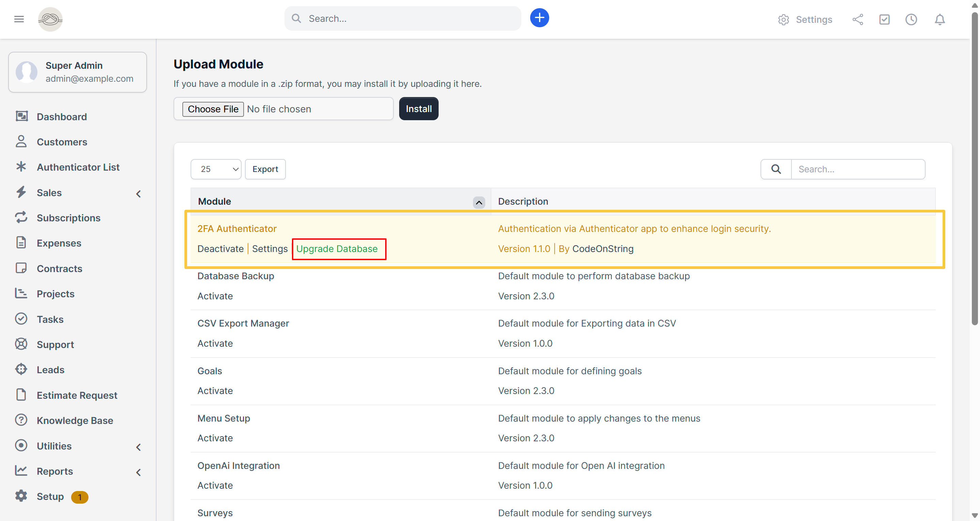Viewport: 980px width, 521px height.
Task: Click the Projects chart icon
Action: 21,293
